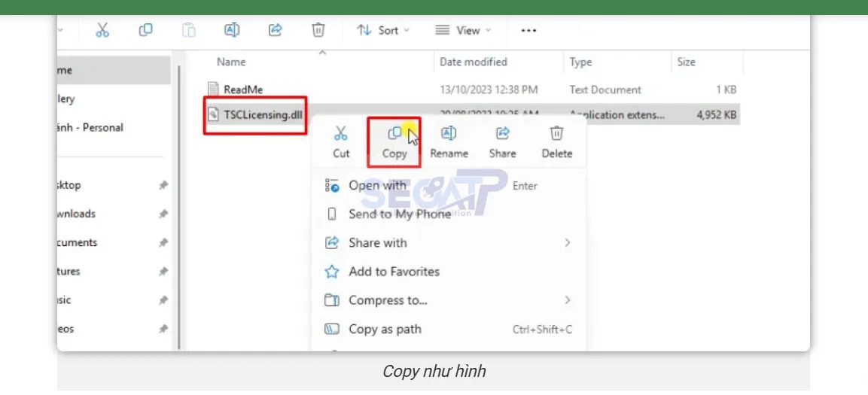This screenshot has width=868, height=395.
Task: Click the Rename icon in the top toolbar
Action: pos(232,30)
